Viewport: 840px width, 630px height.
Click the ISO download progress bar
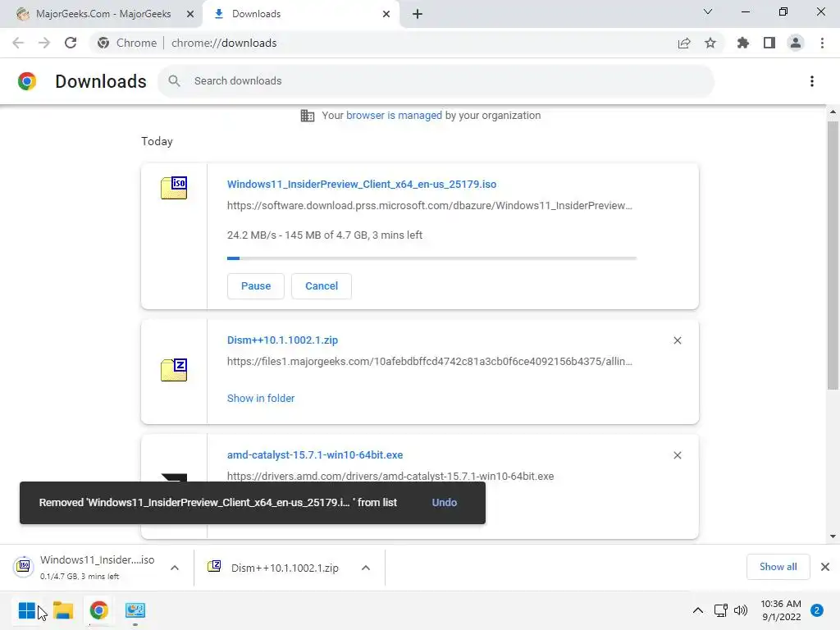(431, 258)
